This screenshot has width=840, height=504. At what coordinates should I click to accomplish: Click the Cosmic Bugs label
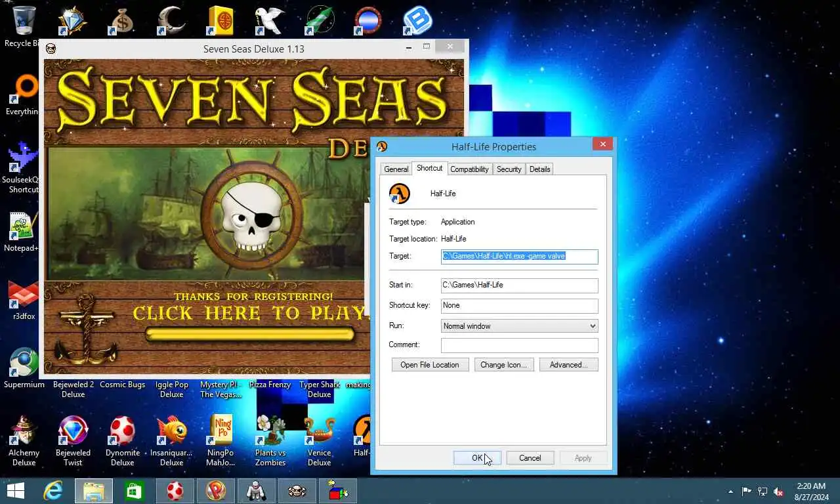(123, 385)
